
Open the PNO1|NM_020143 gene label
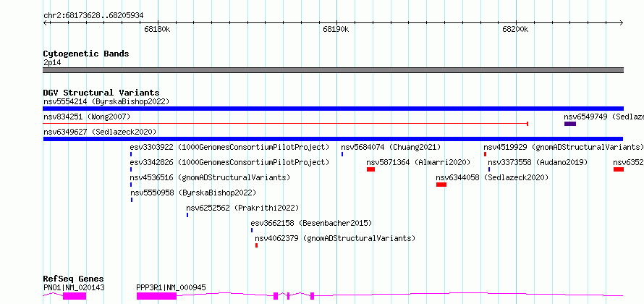tap(74, 287)
